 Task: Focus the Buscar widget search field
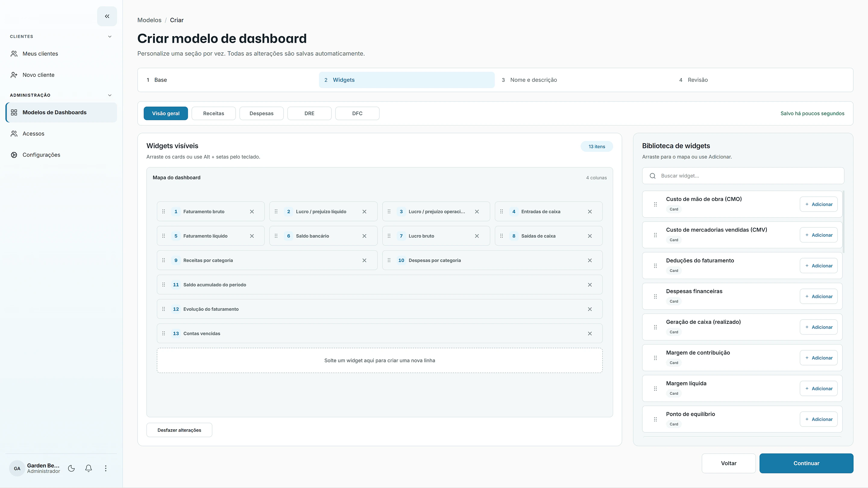pos(743,176)
